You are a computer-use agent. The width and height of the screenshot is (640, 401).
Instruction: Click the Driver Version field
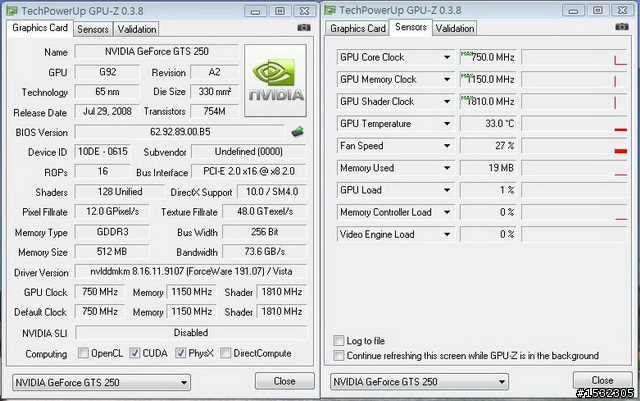[191, 272]
